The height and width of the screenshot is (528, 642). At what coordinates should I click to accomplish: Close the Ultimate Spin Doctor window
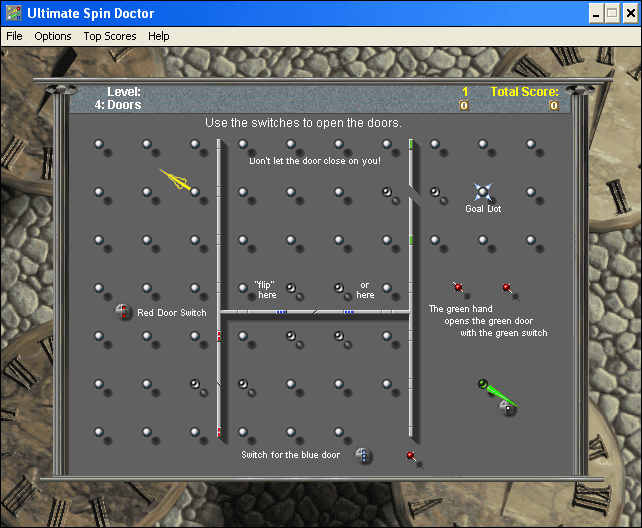point(631,14)
